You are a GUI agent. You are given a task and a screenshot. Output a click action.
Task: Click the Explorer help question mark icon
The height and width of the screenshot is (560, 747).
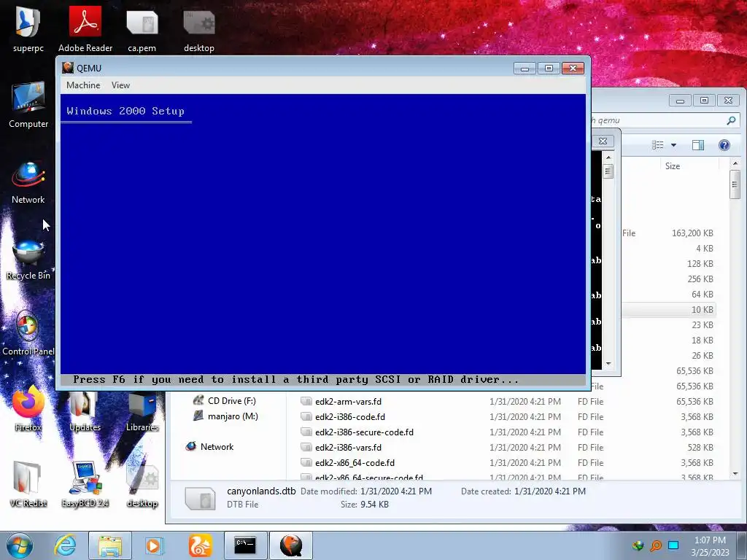coord(724,145)
